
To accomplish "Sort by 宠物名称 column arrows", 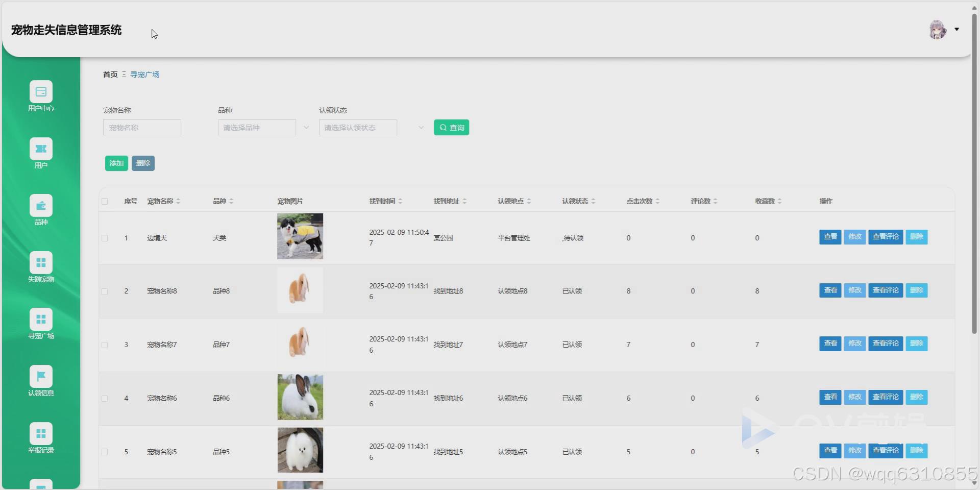I will click(x=178, y=201).
